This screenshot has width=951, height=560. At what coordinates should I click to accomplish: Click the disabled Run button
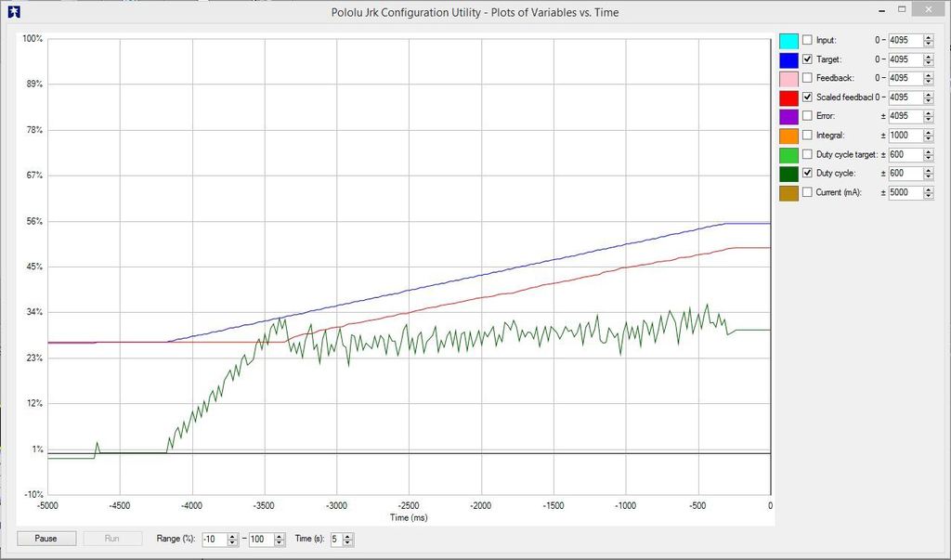pos(112,539)
